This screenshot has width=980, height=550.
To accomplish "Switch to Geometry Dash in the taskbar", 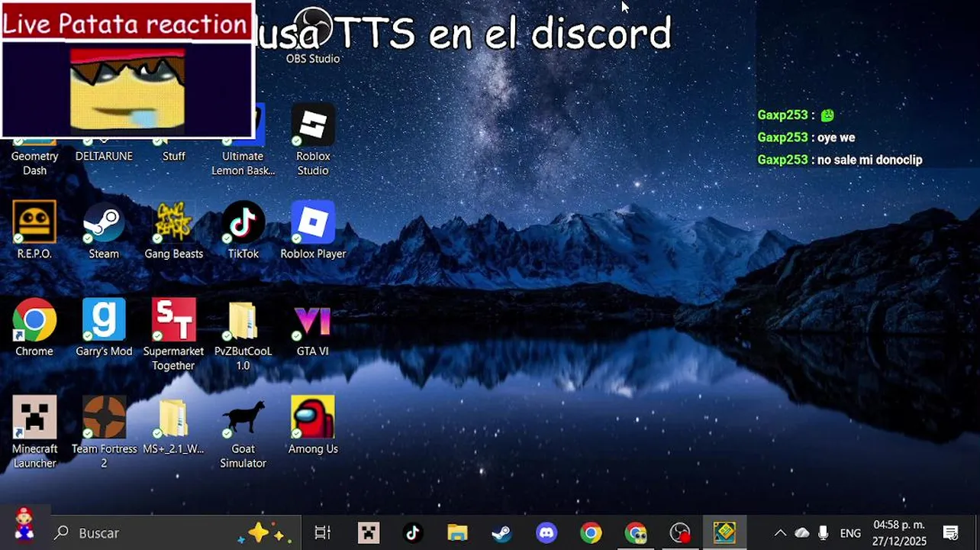I will click(724, 533).
